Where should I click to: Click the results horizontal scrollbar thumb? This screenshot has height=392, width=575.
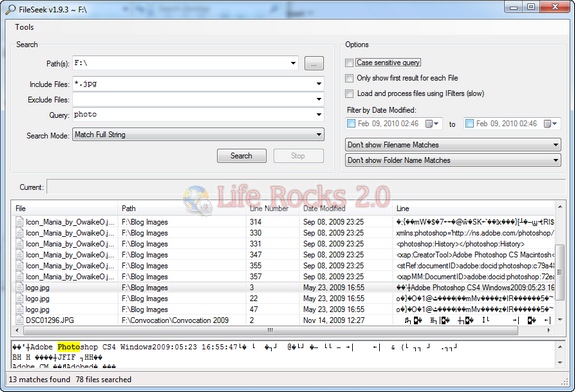point(271,330)
